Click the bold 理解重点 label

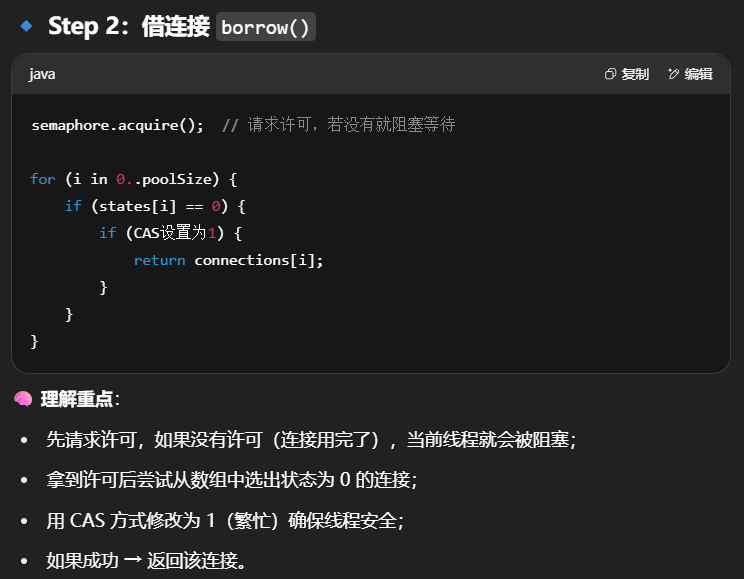[77, 399]
